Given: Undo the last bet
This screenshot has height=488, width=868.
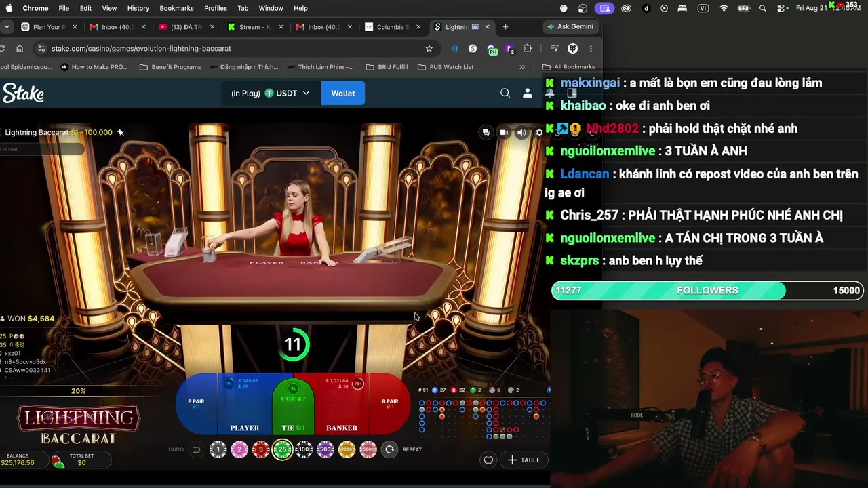Looking at the screenshot, I should [196, 449].
